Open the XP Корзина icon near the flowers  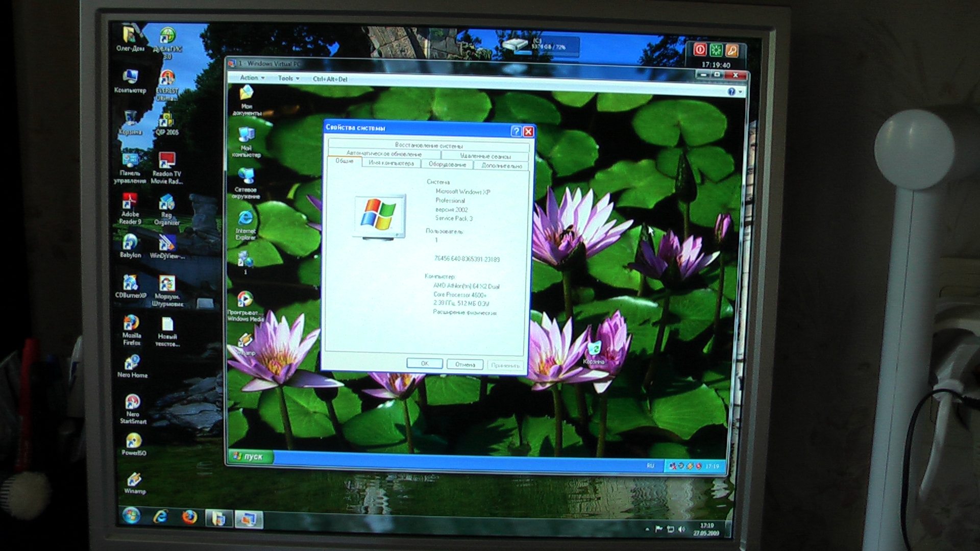[x=594, y=353]
